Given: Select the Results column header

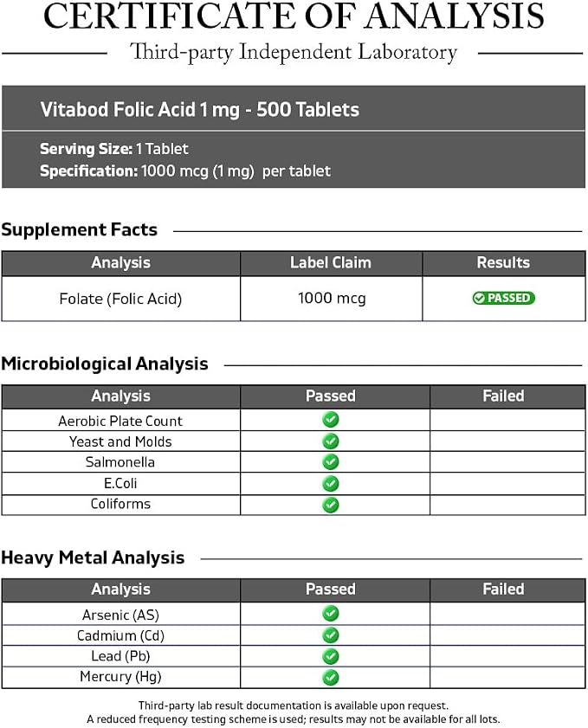Looking at the screenshot, I should [x=504, y=263].
